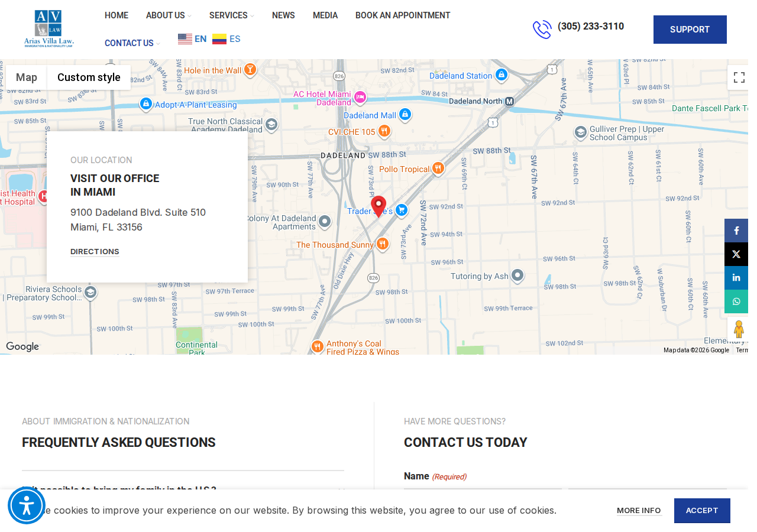This screenshot has width=757, height=532.
Task: Switch language with the Colombian flag icon
Action: (219, 39)
